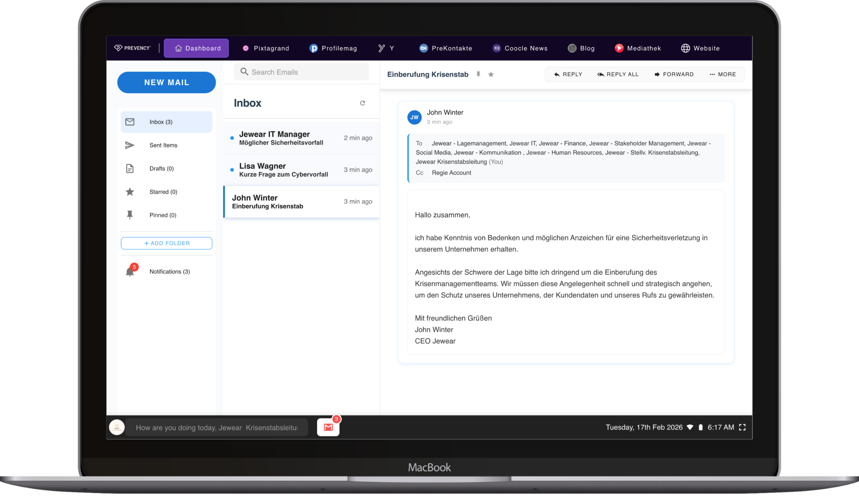This screenshot has width=859, height=504.
Task: Click the New Mail button
Action: (x=166, y=82)
